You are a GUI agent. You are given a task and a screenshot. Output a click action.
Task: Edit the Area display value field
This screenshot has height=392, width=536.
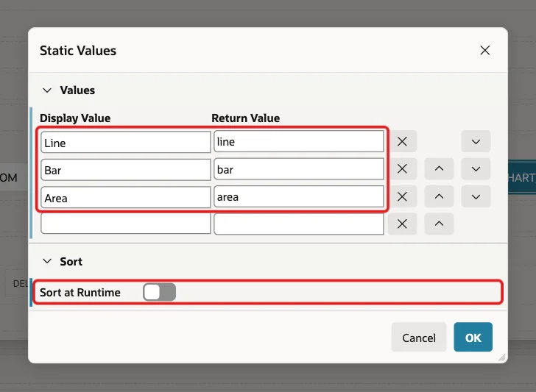click(x=125, y=197)
